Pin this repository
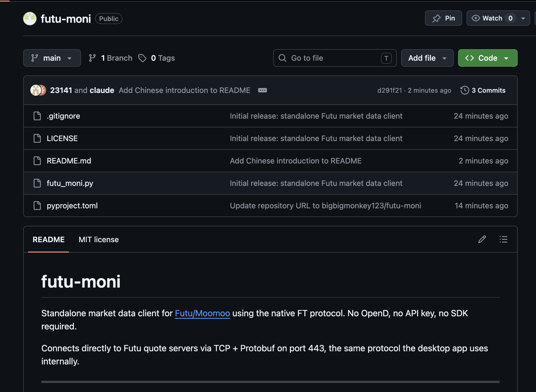 pyautogui.click(x=443, y=18)
